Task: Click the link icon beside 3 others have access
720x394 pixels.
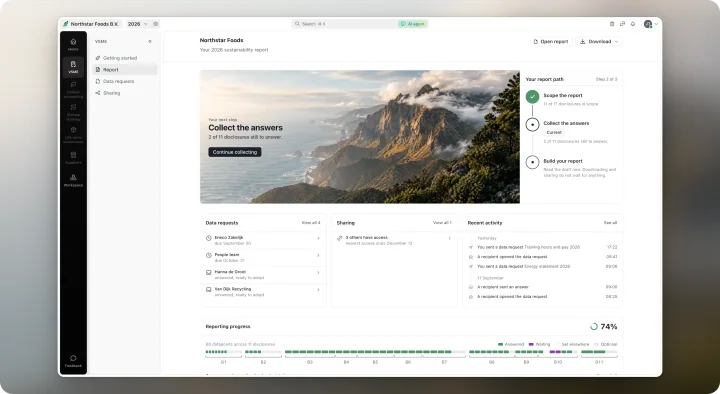Action: (340, 238)
